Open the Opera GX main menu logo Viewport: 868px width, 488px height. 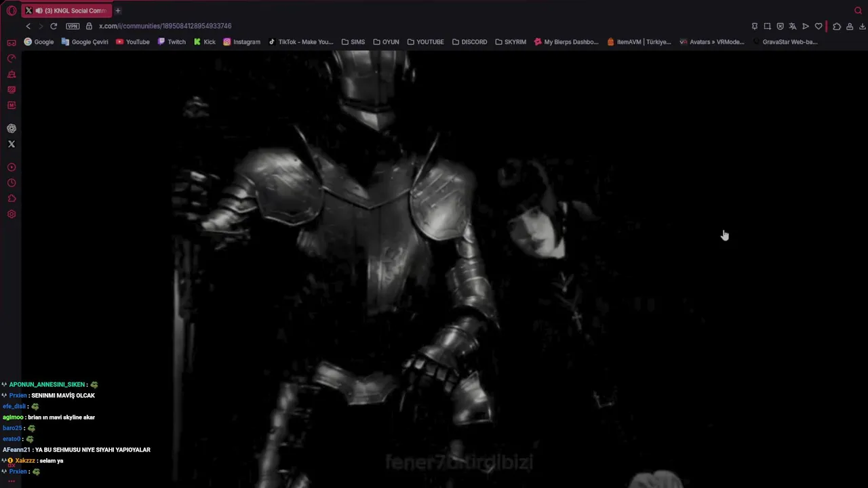[12, 11]
